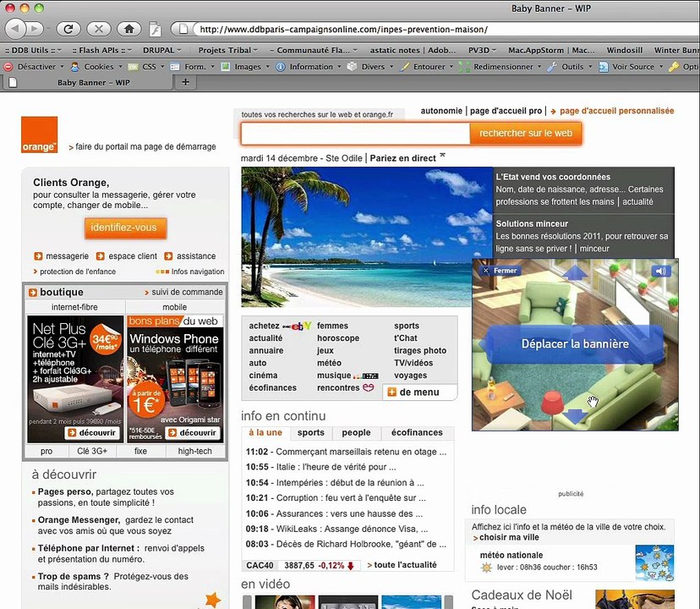Open a new tab with the plus button
The image size is (700, 609).
point(186,82)
